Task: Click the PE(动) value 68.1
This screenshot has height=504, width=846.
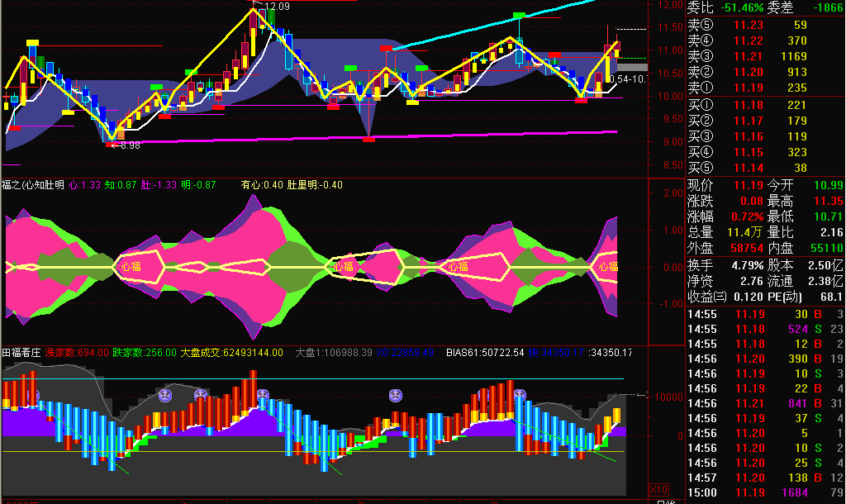Action: point(831,297)
